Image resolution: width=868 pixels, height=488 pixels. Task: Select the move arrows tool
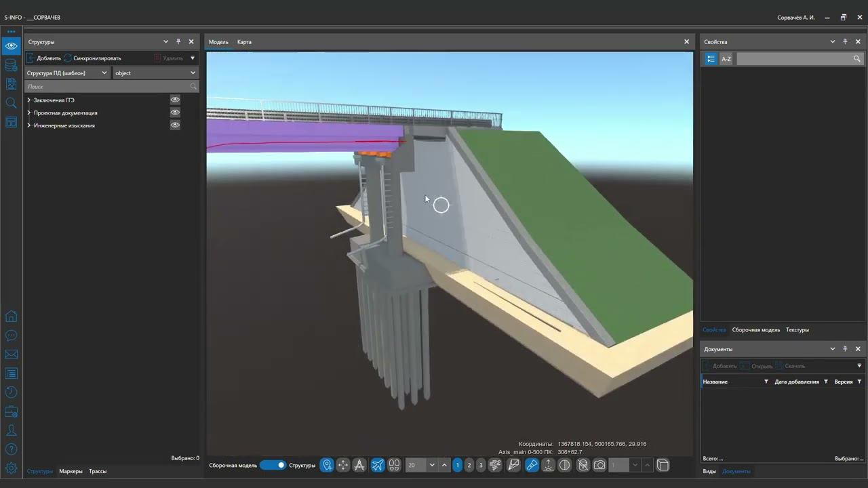[x=343, y=465]
